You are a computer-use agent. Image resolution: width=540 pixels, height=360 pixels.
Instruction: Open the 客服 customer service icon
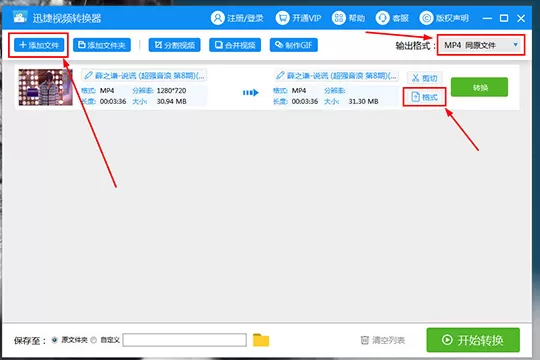pyautogui.click(x=382, y=18)
